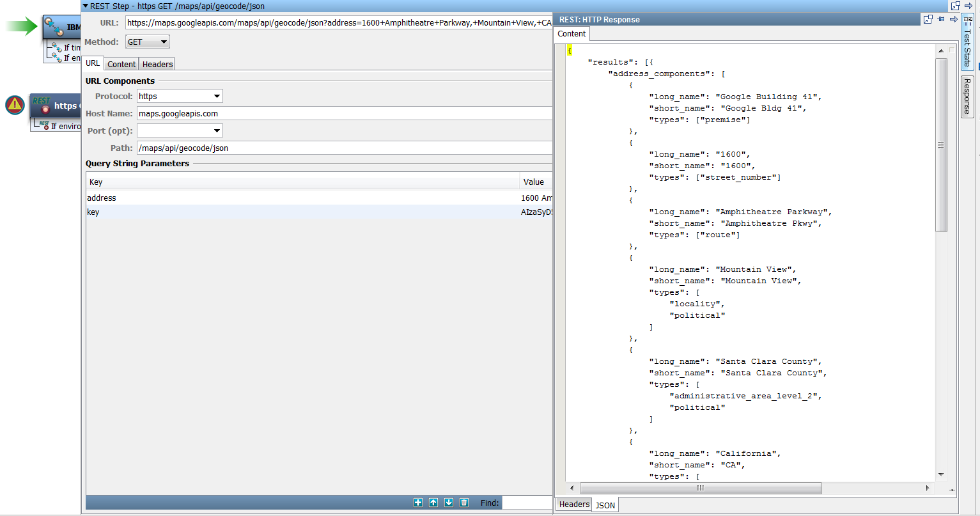Click the 'If tim' assertion icon
The width and height of the screenshot is (980, 516).
[56, 47]
